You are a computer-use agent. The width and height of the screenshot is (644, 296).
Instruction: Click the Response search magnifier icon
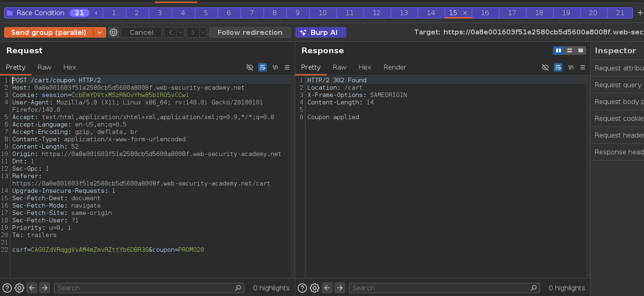(533, 288)
